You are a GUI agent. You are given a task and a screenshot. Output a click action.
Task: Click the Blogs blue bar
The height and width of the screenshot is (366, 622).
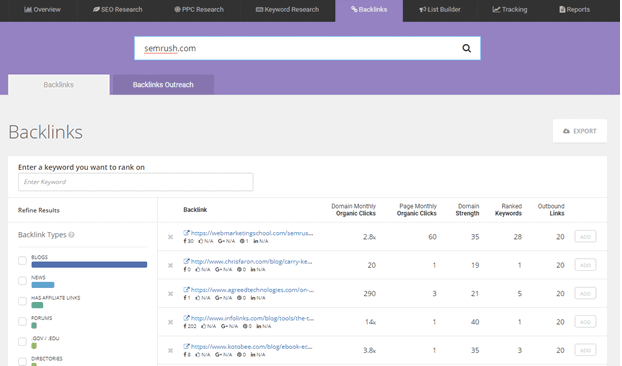[x=89, y=264]
